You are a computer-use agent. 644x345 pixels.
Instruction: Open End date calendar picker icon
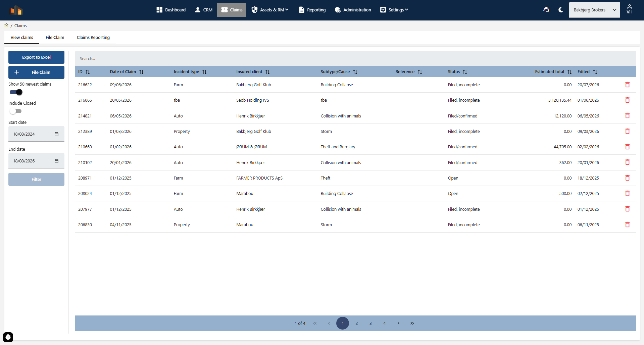[x=56, y=161]
